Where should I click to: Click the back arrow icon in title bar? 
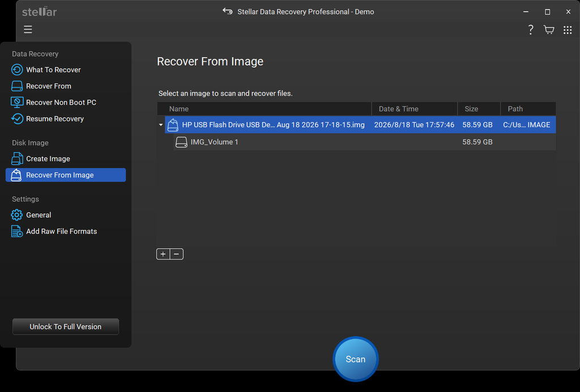228,11
